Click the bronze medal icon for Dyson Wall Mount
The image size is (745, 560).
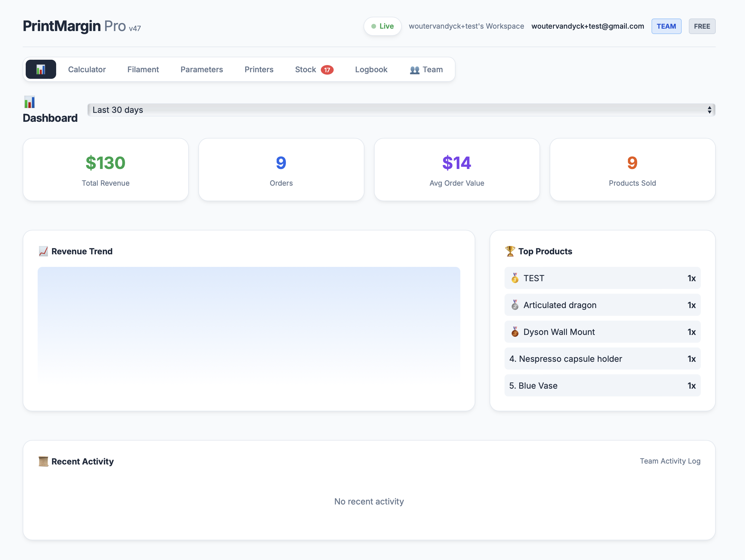(x=515, y=332)
